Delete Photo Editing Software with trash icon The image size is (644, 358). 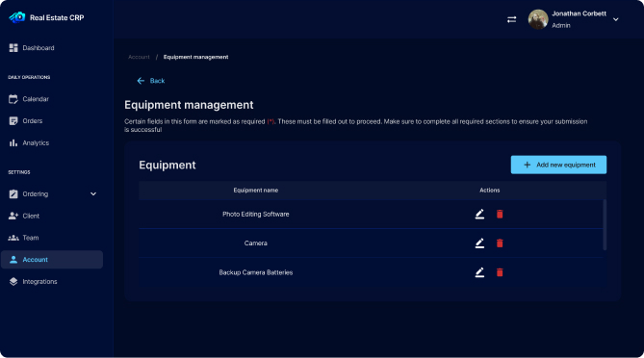tap(500, 214)
